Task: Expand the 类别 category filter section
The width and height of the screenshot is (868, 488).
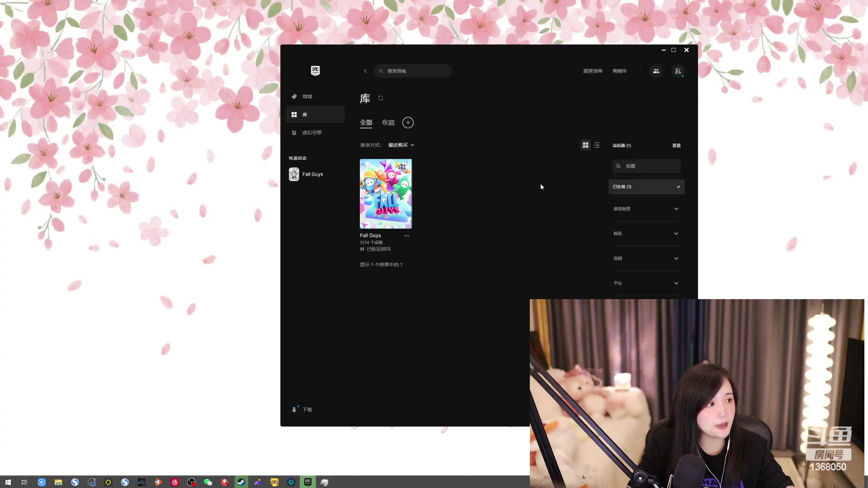Action: point(646,258)
